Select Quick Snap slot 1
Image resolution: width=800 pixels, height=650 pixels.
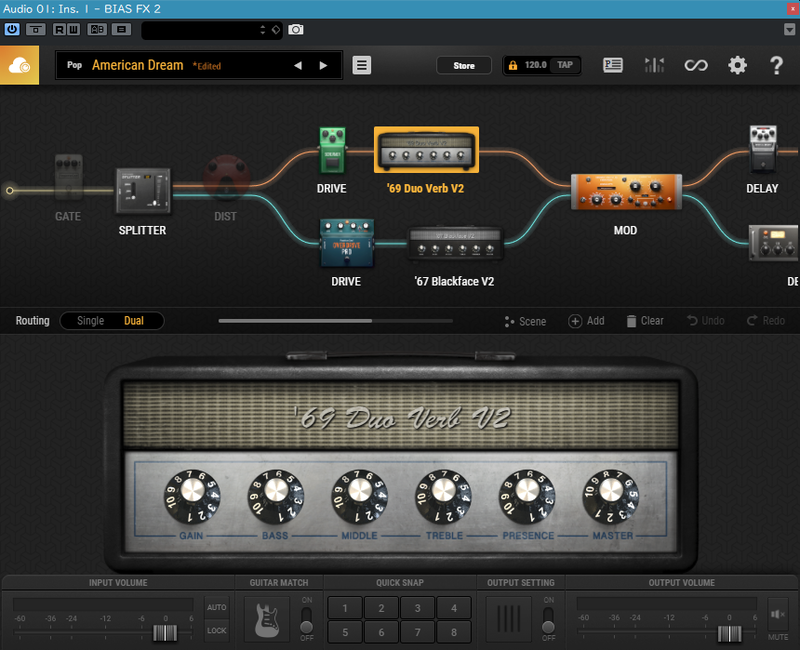[x=345, y=608]
